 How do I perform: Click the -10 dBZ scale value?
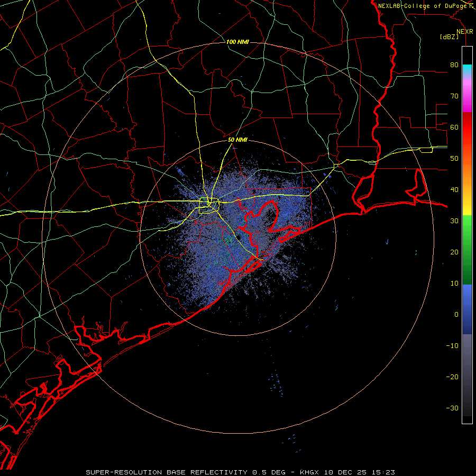click(x=452, y=346)
